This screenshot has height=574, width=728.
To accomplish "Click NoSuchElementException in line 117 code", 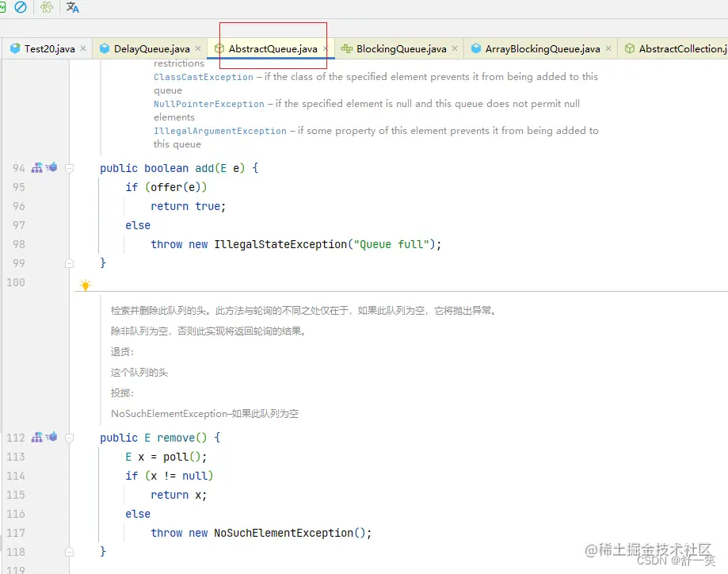I will (x=284, y=533).
